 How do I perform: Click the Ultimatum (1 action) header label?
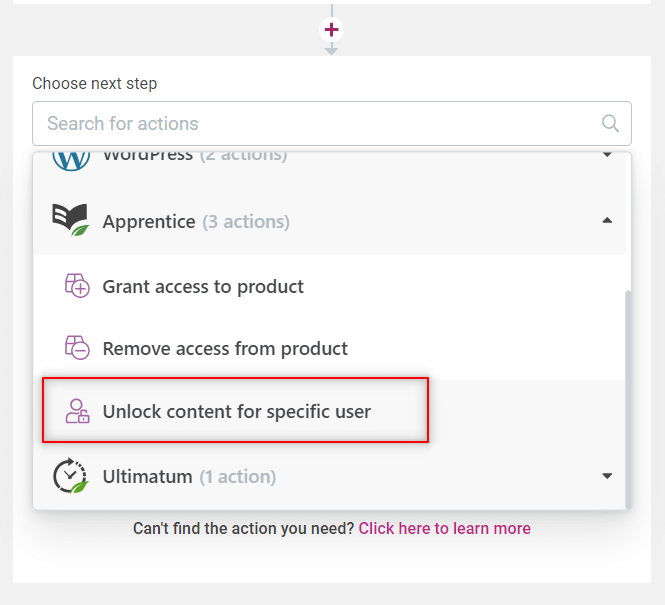(189, 477)
